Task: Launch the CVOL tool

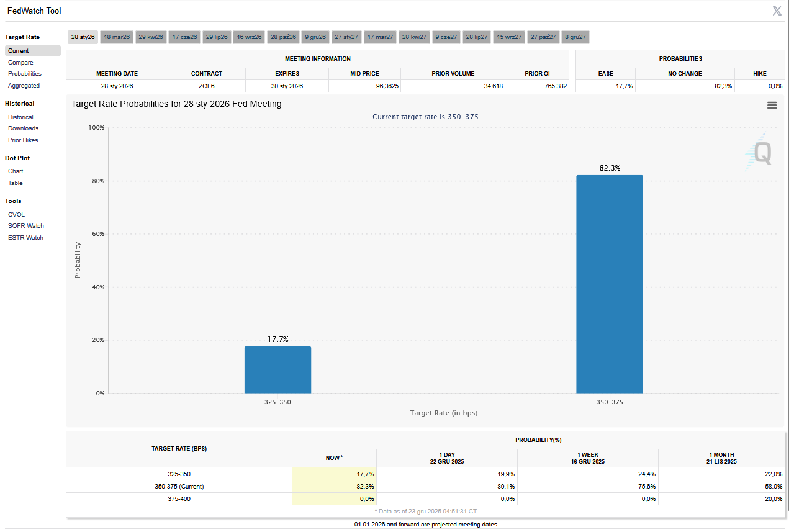Action: click(x=16, y=215)
